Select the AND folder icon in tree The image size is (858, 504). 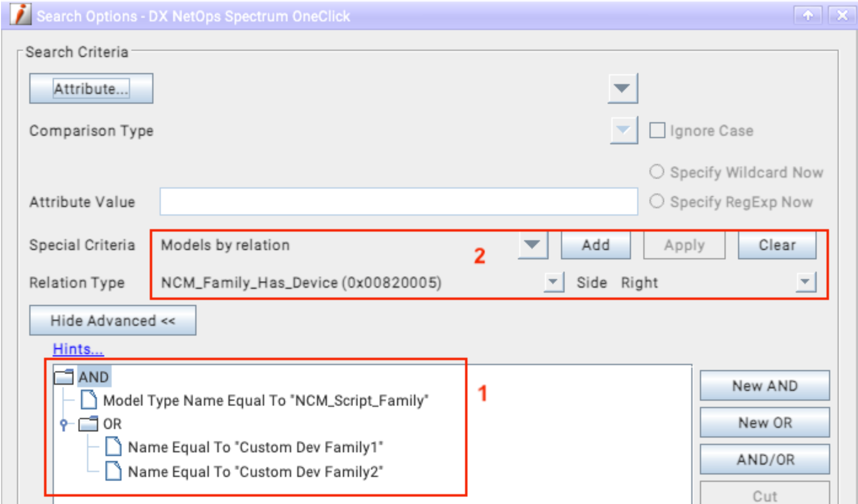click(64, 377)
